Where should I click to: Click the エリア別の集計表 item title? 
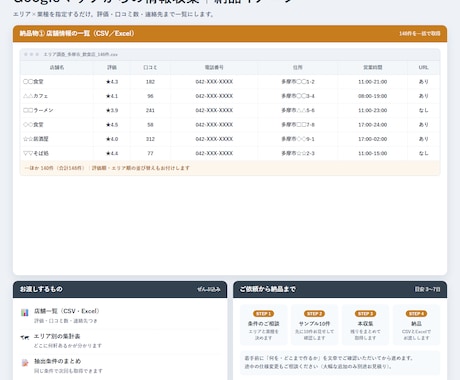(x=57, y=336)
